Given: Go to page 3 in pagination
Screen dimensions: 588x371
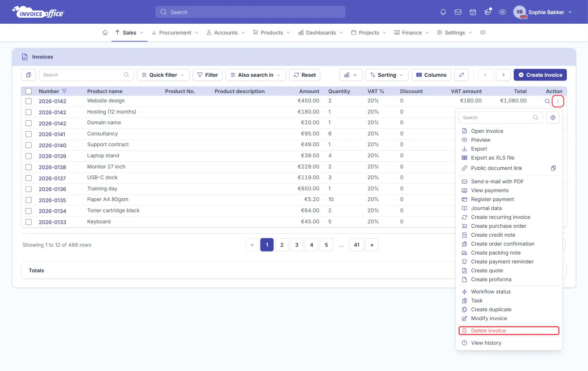Looking at the screenshot, I should [x=297, y=245].
